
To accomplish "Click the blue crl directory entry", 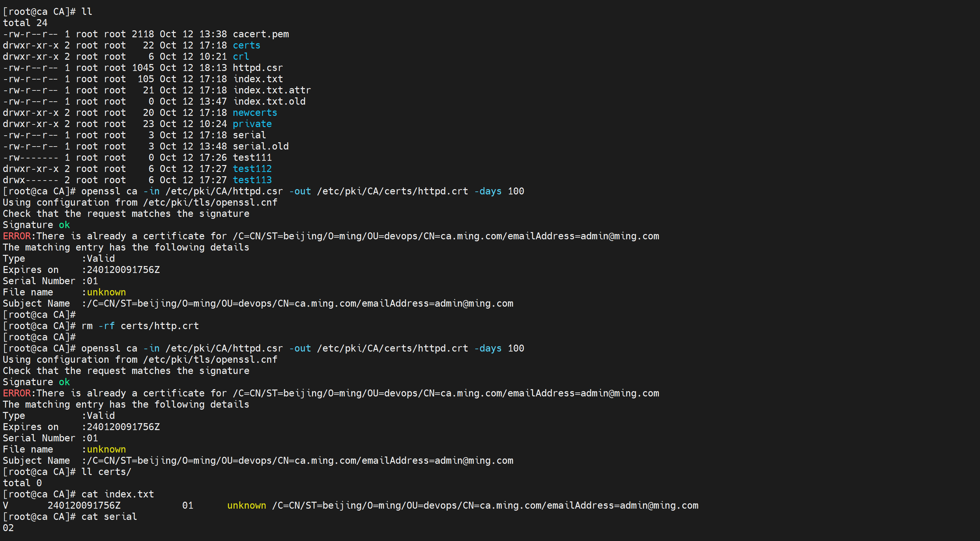I will pos(241,57).
